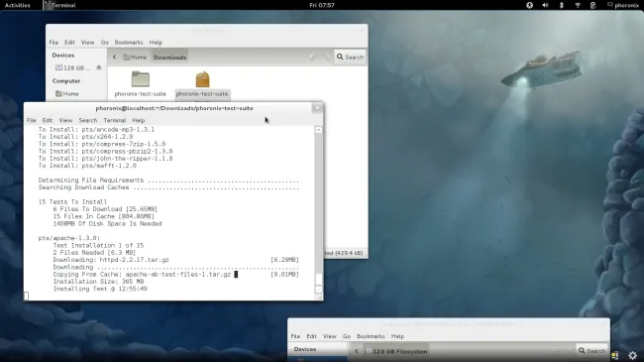This screenshot has width=644, height=362.
Task: Click the terminal scrollbar thumb
Action: coord(318,279)
